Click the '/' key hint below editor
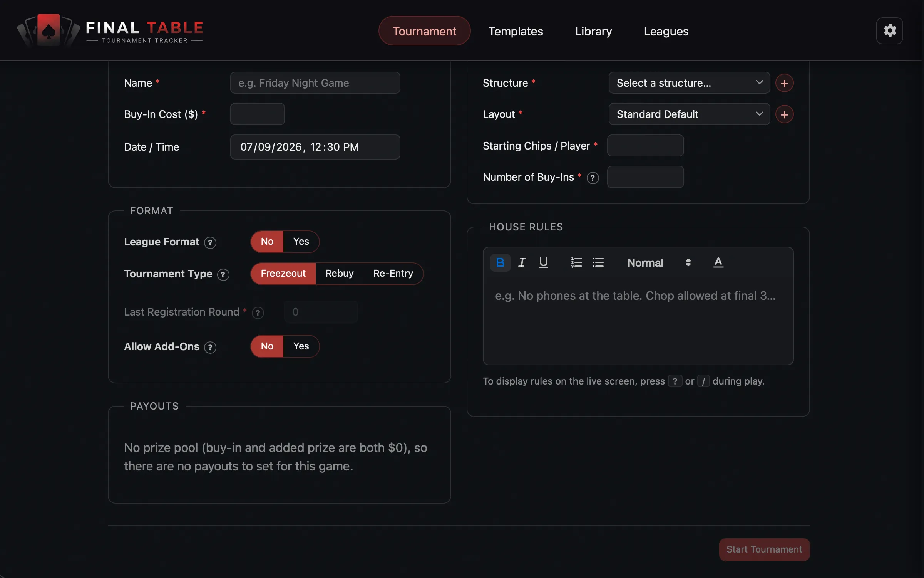Screen dimensions: 924x578 [703, 381]
